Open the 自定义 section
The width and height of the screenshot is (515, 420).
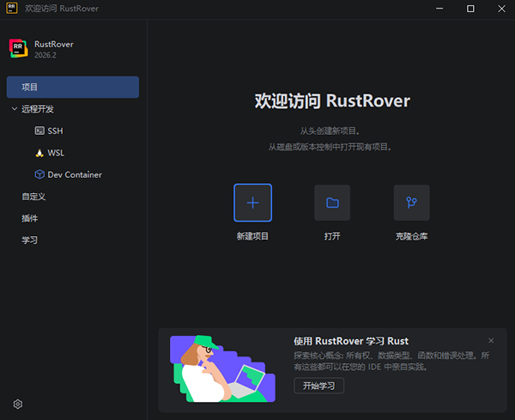(33, 197)
